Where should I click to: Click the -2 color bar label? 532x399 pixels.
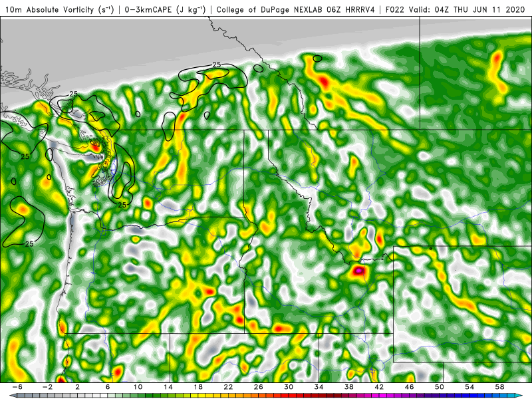[x=48, y=387]
